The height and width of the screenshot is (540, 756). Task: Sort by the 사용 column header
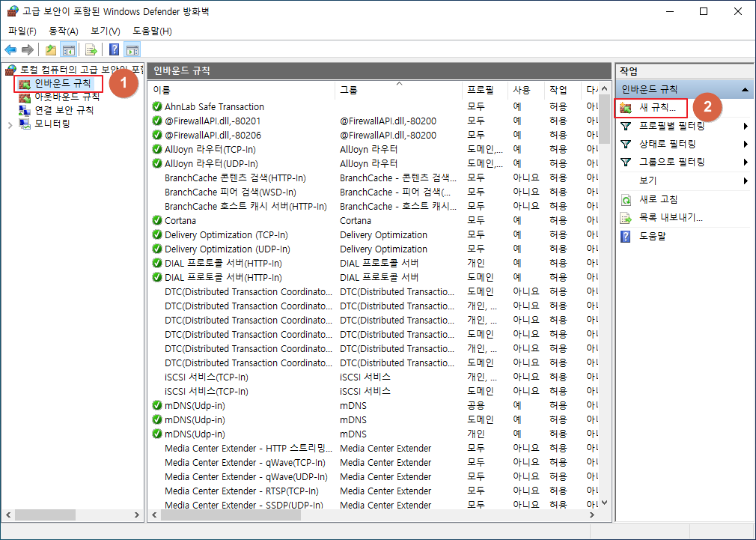[x=526, y=90]
